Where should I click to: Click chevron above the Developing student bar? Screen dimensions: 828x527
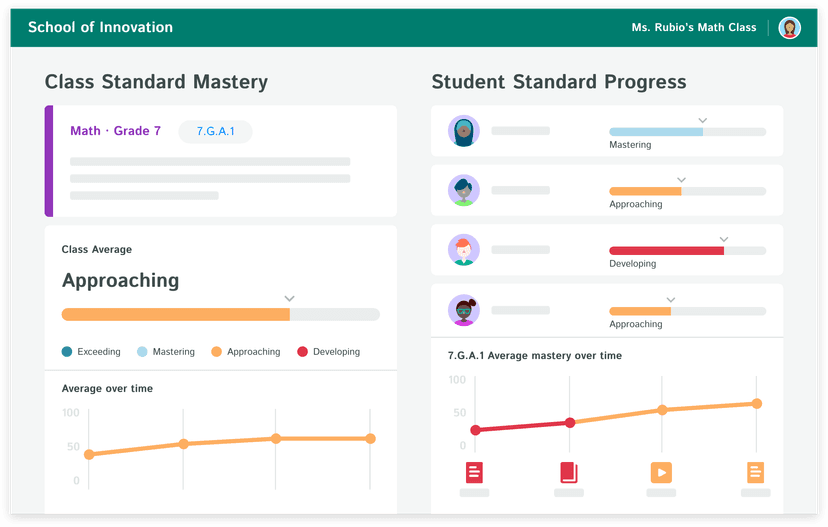pos(724,240)
